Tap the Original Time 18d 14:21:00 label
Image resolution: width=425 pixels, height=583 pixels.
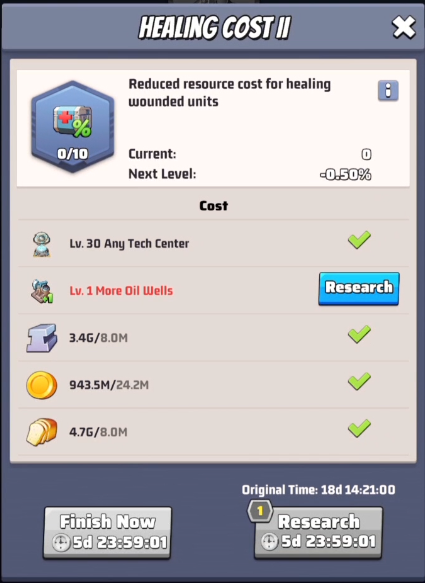(318, 490)
